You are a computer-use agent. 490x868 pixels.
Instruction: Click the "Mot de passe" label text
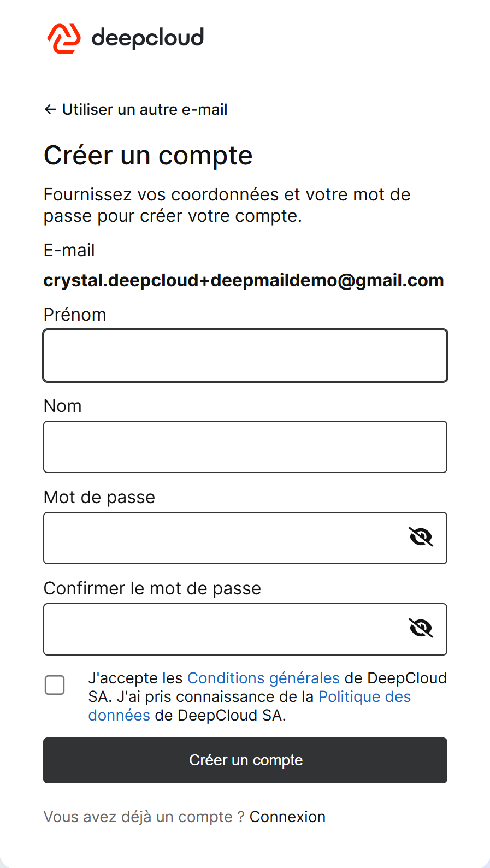click(x=99, y=497)
